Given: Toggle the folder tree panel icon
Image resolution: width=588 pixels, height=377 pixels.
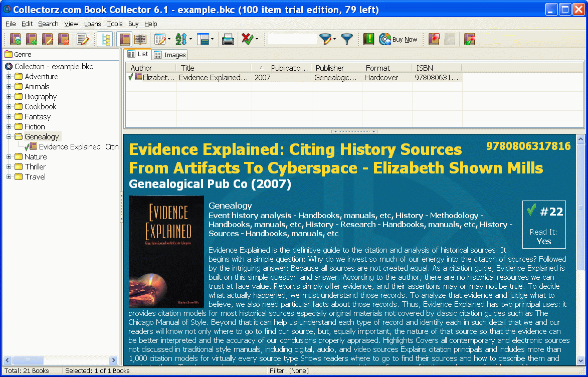Looking at the screenshot, I should pos(105,40).
